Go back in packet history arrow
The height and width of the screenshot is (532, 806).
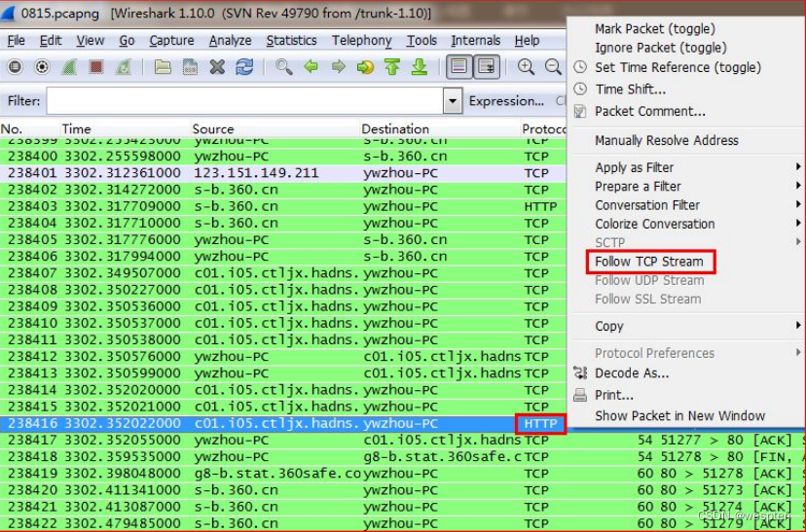tap(311, 67)
